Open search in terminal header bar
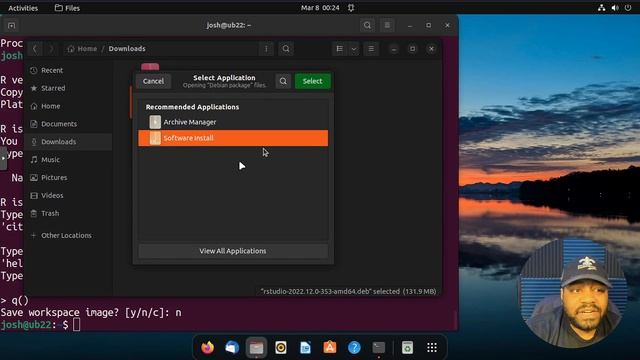The image size is (640, 360). click(367, 25)
